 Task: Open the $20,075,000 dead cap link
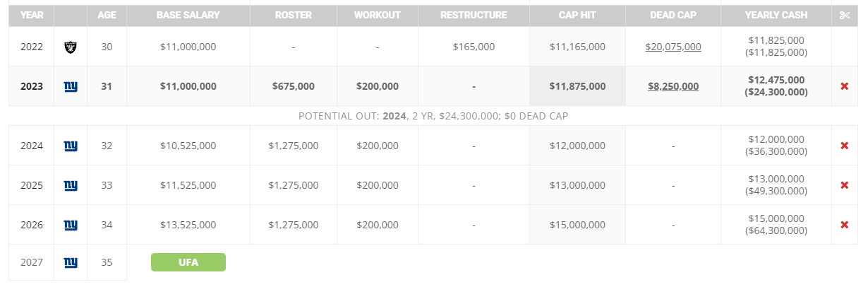pyautogui.click(x=673, y=47)
